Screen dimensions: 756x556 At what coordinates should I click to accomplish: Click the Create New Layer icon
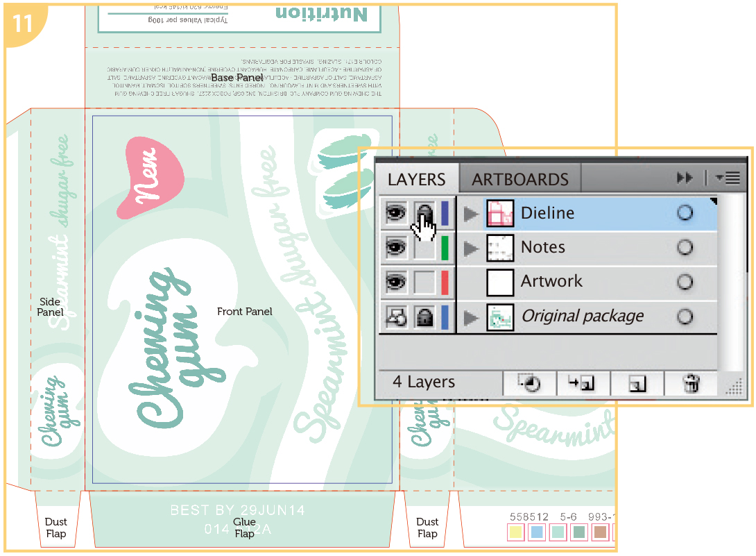637,383
